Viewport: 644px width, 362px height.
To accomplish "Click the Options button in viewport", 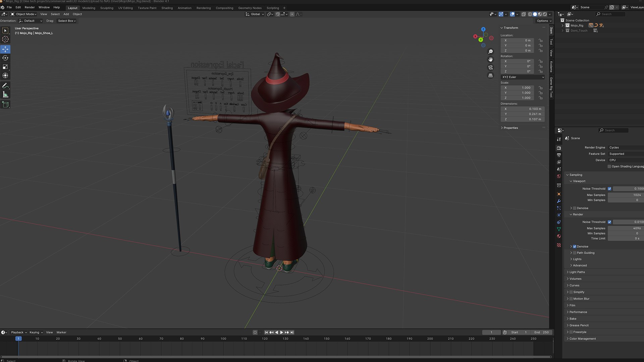I will click(x=544, y=21).
